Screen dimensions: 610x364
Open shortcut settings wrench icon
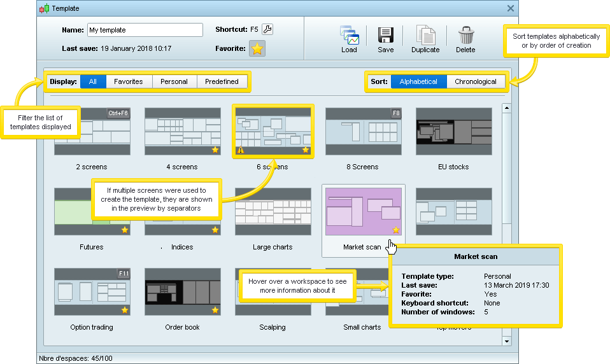[267, 29]
